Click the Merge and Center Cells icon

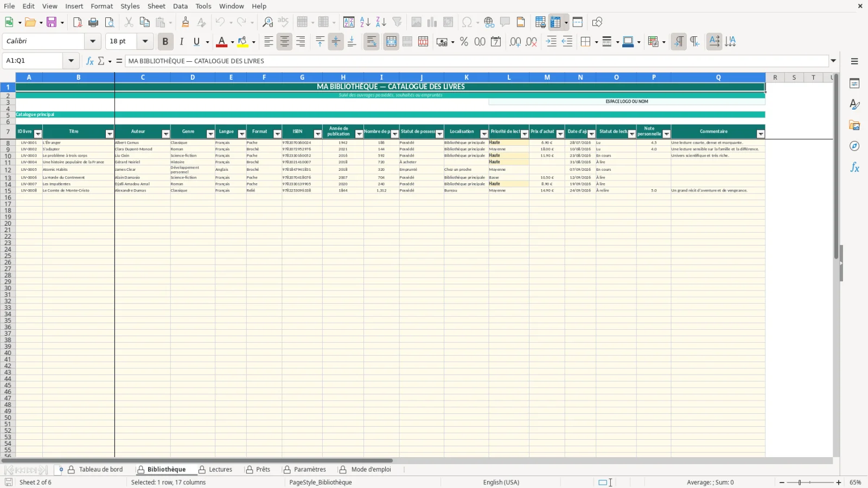click(391, 42)
